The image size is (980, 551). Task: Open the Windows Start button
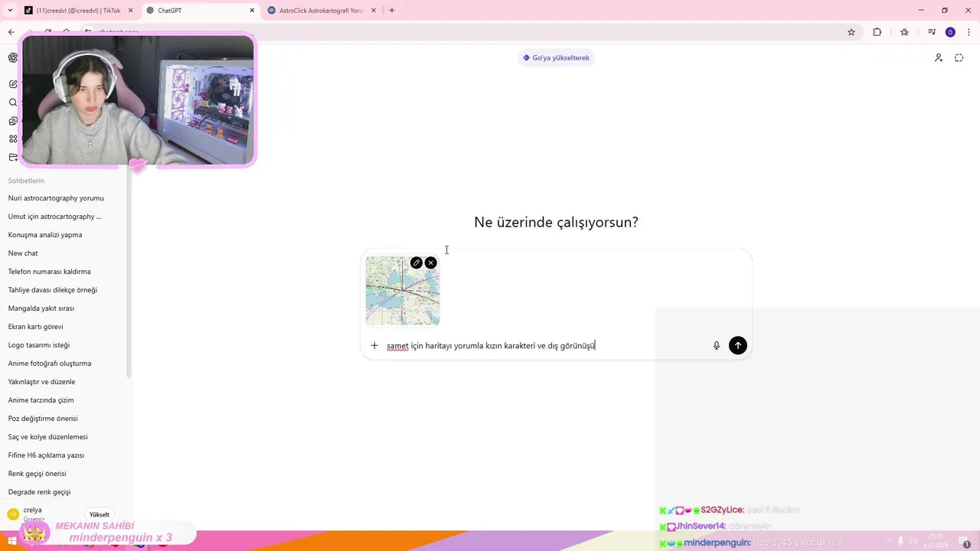click(x=12, y=541)
